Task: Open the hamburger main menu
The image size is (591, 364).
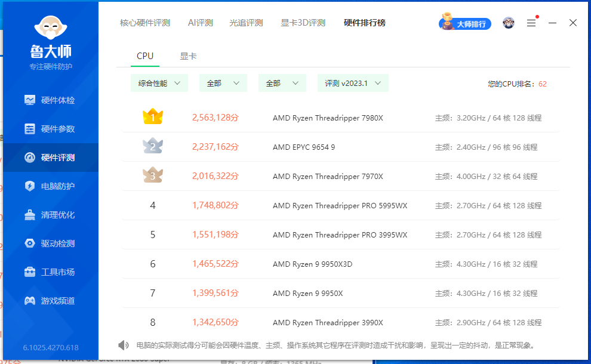Action: pos(531,23)
